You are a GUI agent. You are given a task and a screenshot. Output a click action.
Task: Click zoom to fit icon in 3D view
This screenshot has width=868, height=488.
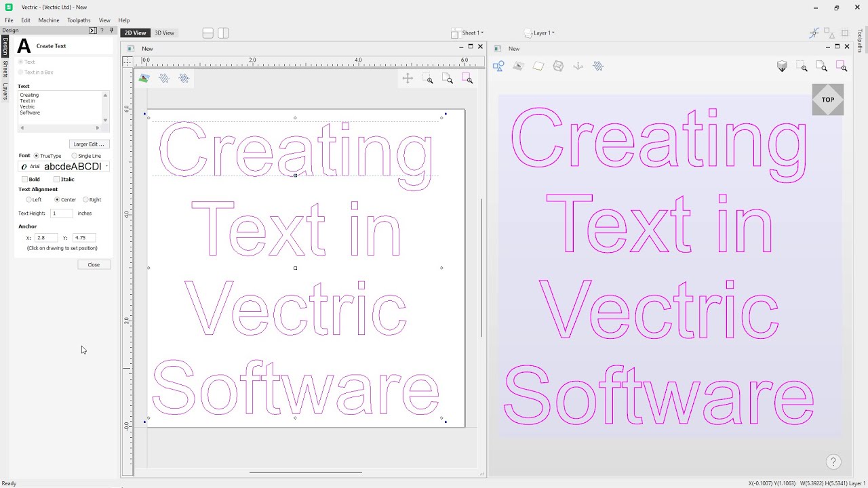click(x=823, y=66)
